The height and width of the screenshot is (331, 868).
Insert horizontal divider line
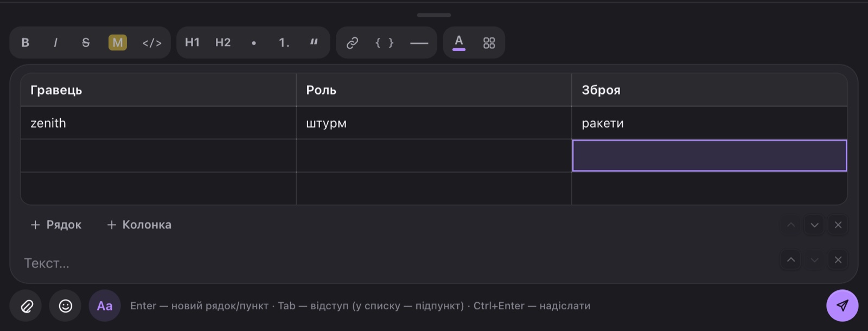point(419,42)
